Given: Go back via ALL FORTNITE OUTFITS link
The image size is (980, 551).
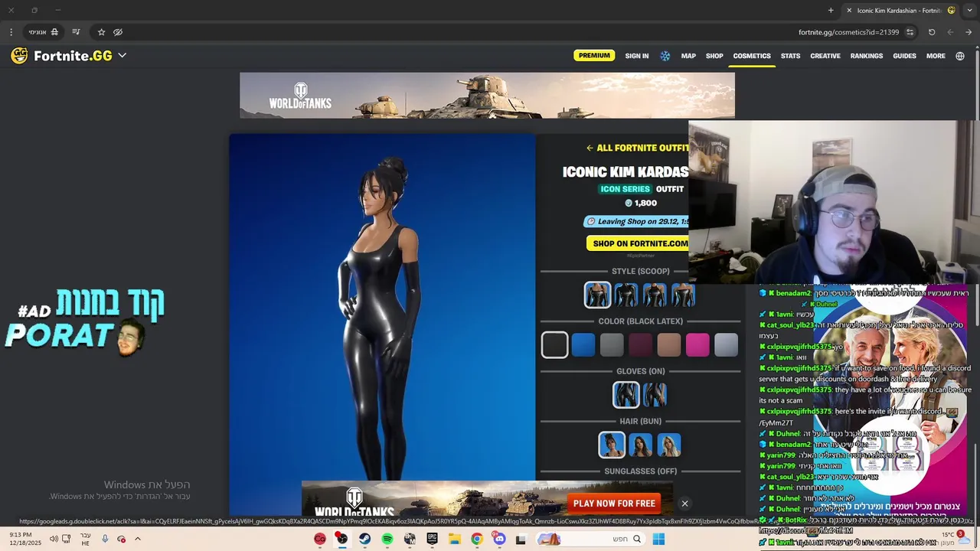Looking at the screenshot, I should click(x=637, y=148).
